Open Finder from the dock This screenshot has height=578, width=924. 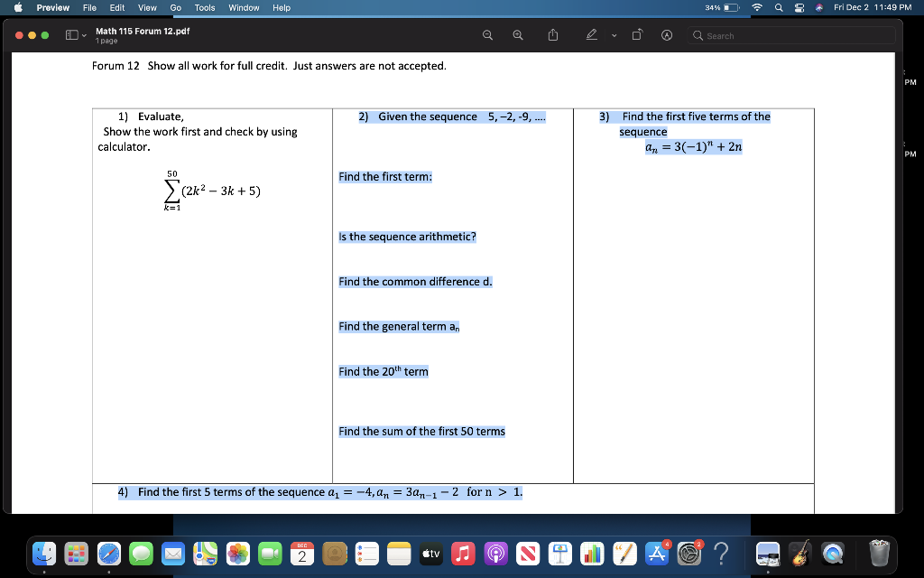(44, 554)
